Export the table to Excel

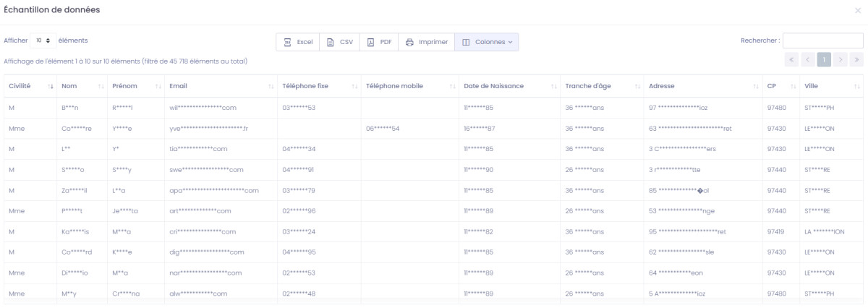click(x=298, y=42)
